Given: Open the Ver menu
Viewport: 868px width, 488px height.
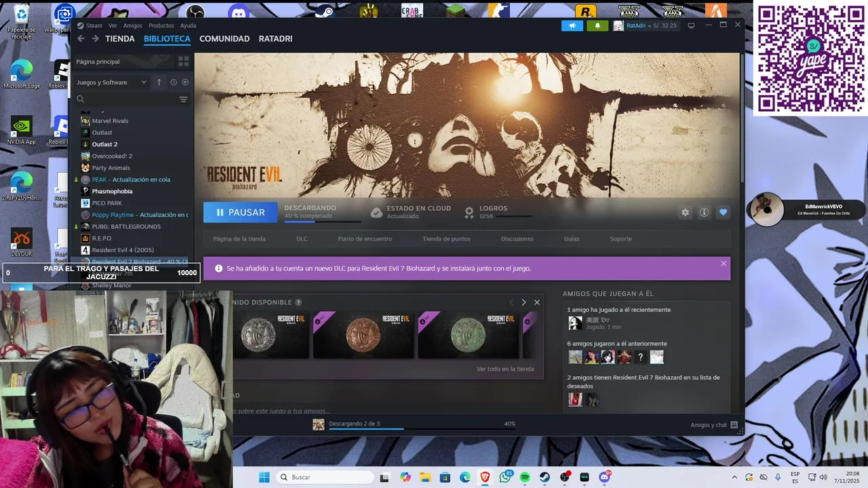Looking at the screenshot, I should point(113,26).
